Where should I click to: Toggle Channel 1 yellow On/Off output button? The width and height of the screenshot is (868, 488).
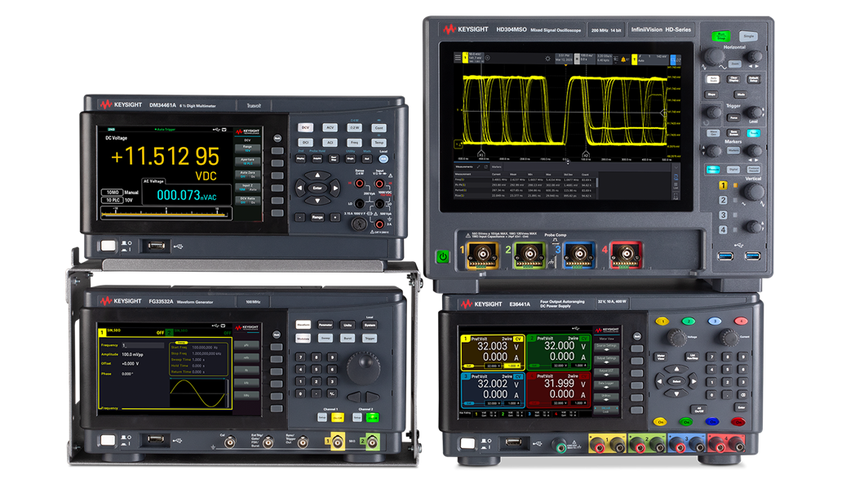tap(338, 418)
